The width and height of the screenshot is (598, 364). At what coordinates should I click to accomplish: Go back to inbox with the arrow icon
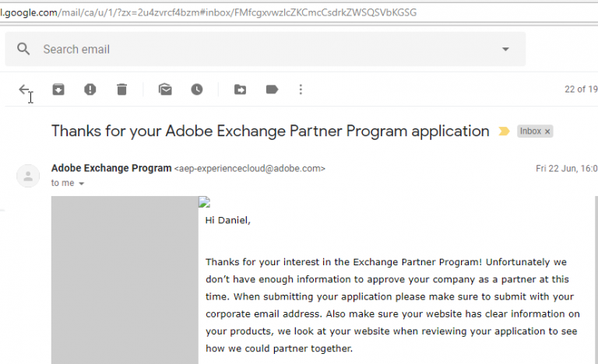point(24,89)
